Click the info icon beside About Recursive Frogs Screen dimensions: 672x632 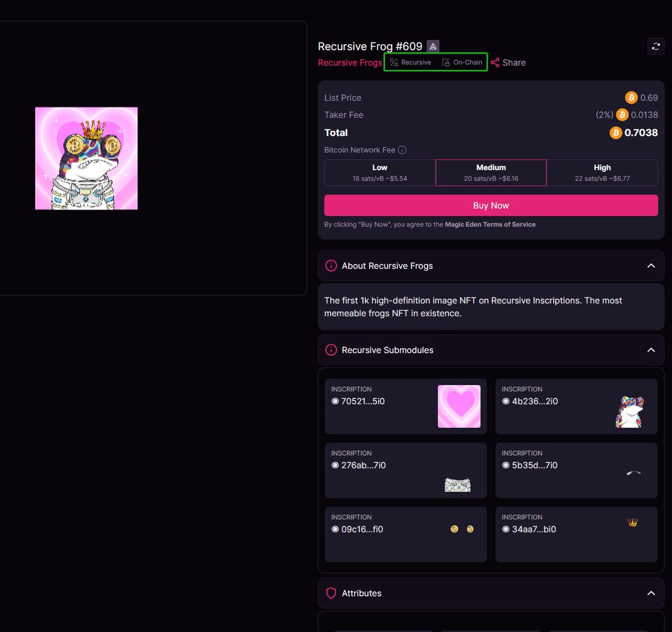pos(332,266)
